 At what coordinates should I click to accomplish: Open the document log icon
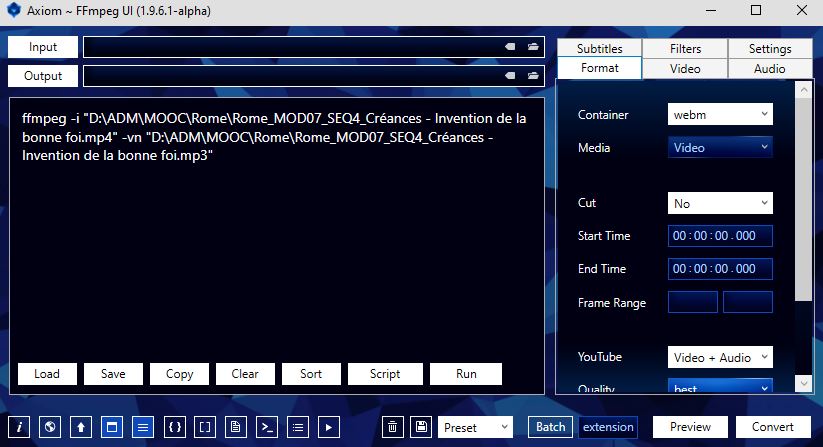(236, 427)
